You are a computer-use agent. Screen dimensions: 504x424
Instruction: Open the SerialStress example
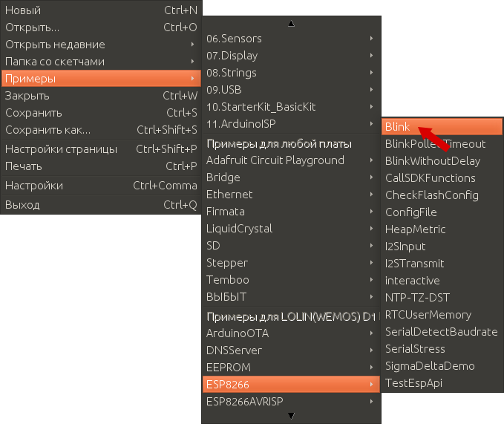click(442, 348)
